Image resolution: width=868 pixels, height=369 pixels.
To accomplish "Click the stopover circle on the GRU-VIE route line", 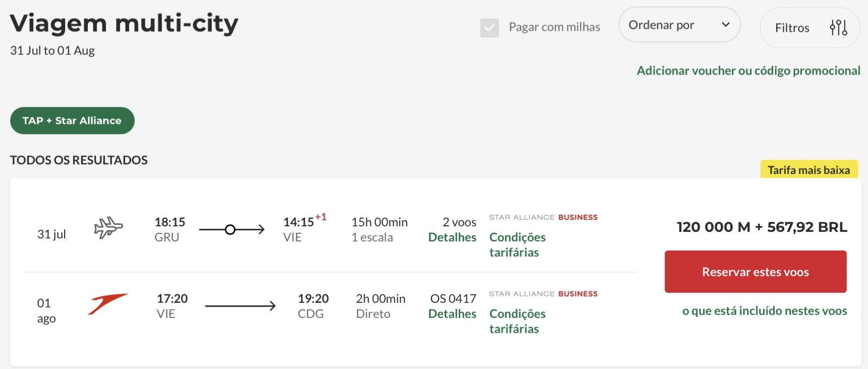I will (x=231, y=230).
